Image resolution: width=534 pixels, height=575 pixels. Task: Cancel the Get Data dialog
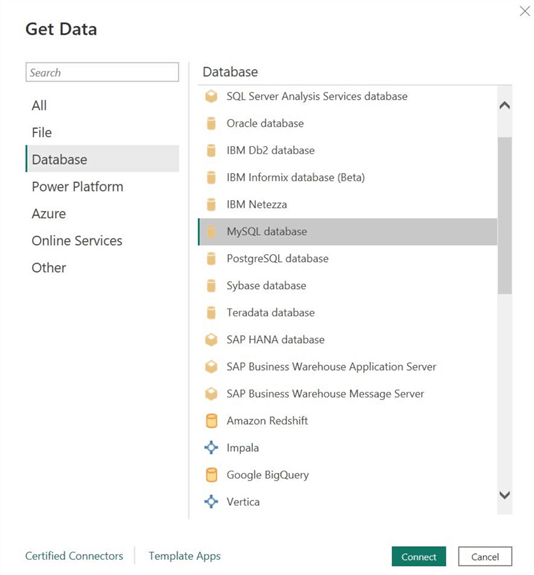coord(485,557)
